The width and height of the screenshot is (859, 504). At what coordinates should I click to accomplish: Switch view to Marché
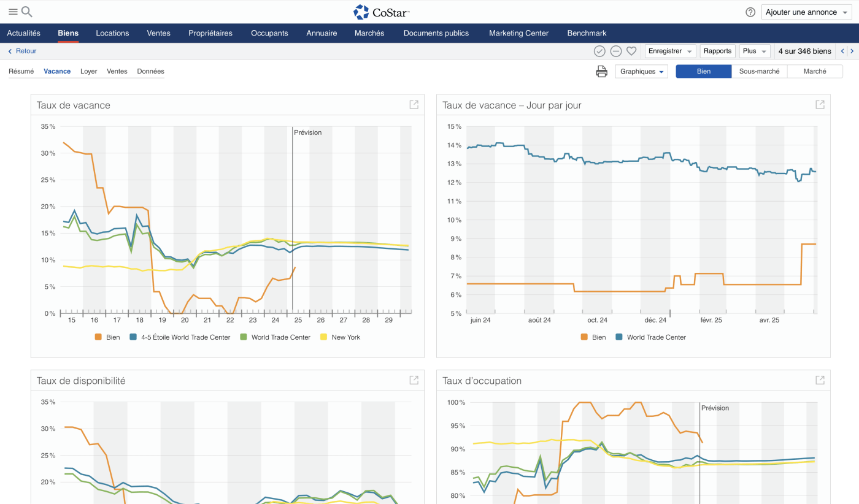(x=815, y=72)
